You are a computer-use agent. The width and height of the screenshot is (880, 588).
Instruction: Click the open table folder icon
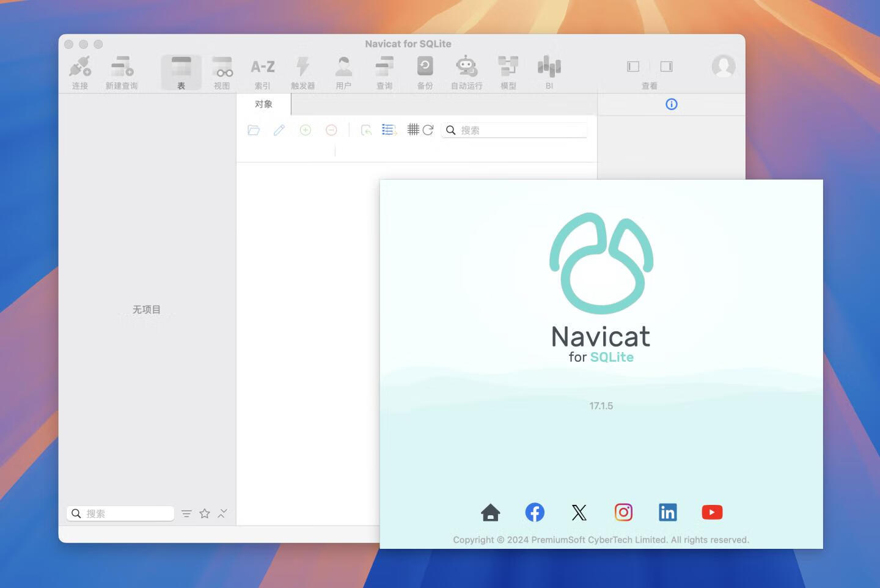[254, 130]
